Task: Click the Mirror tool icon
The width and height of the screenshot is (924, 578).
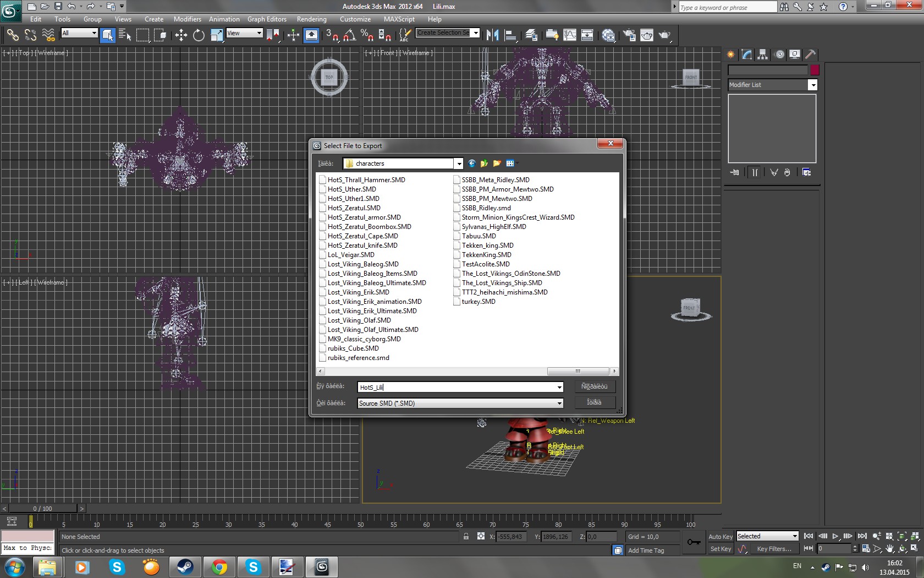Action: point(492,35)
